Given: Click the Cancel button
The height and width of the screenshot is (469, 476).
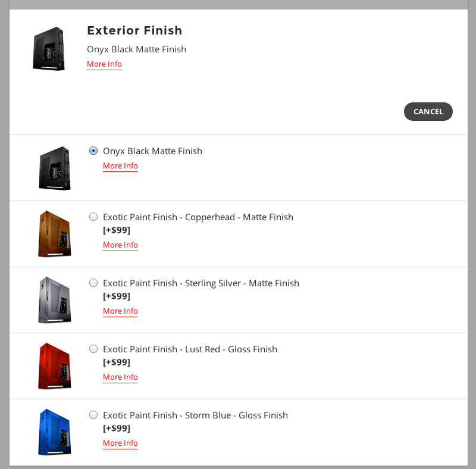Looking at the screenshot, I should tap(428, 111).
